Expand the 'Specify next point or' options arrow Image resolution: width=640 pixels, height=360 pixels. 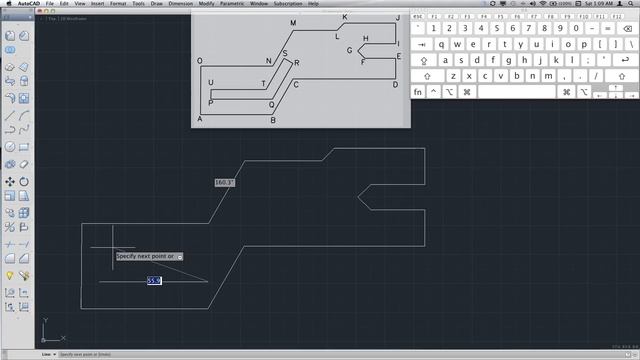pos(180,257)
